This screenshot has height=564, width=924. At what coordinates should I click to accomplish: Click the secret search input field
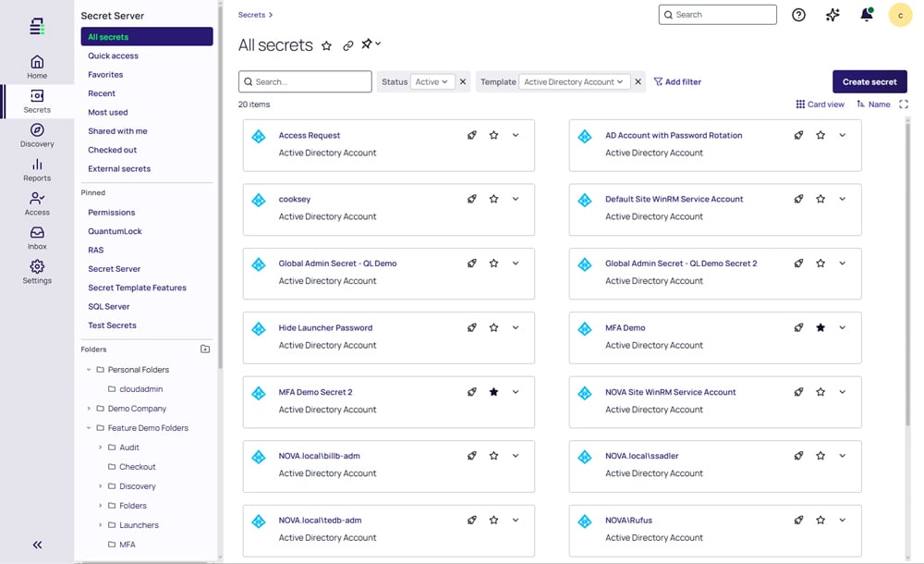click(305, 81)
